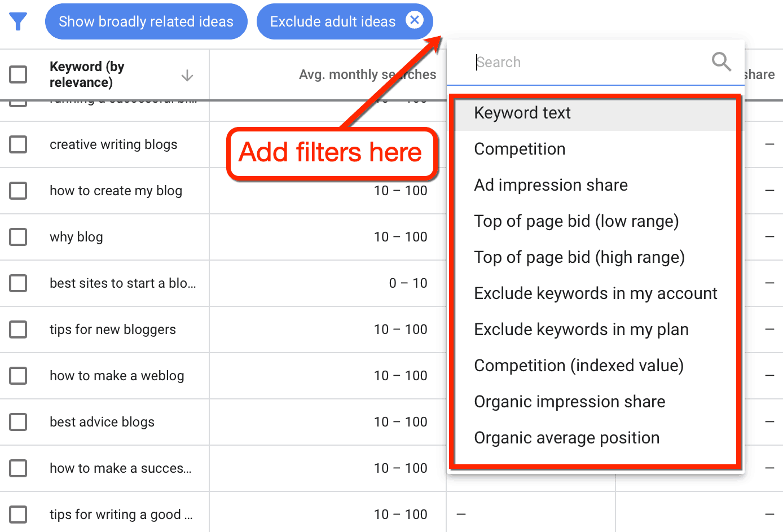Click the Avg. monthly searches column header
Screen dimensions: 783x532
(x=367, y=74)
